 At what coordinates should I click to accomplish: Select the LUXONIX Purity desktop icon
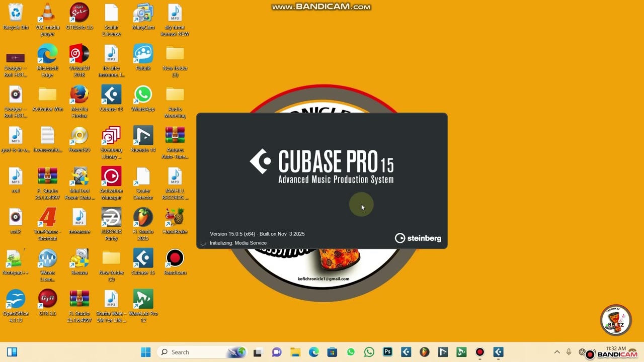pyautogui.click(x=111, y=225)
